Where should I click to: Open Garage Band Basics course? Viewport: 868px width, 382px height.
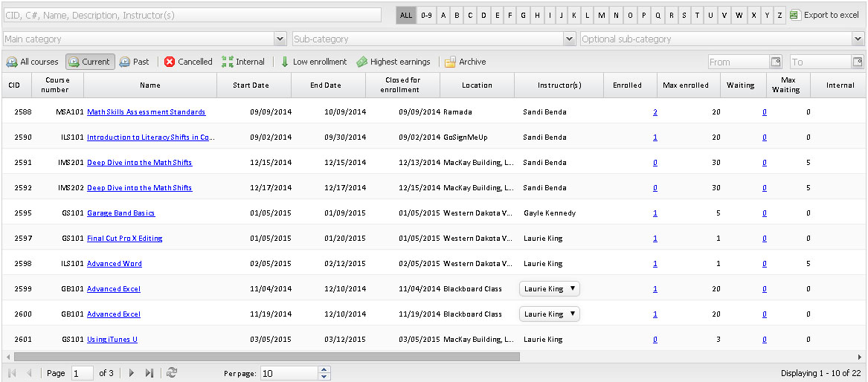tap(120, 213)
